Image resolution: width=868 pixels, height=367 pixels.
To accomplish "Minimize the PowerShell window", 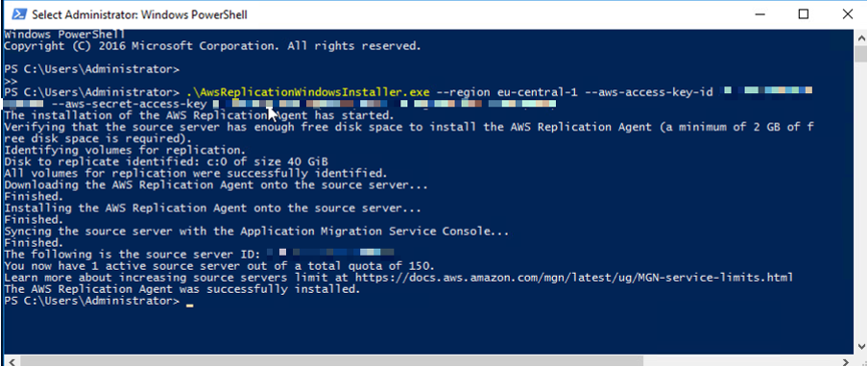I will point(760,14).
